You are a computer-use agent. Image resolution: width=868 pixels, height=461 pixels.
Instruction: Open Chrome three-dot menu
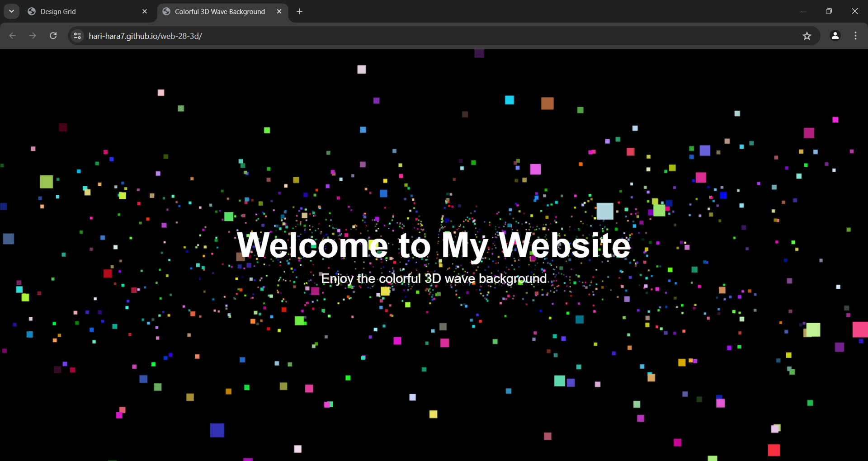855,36
